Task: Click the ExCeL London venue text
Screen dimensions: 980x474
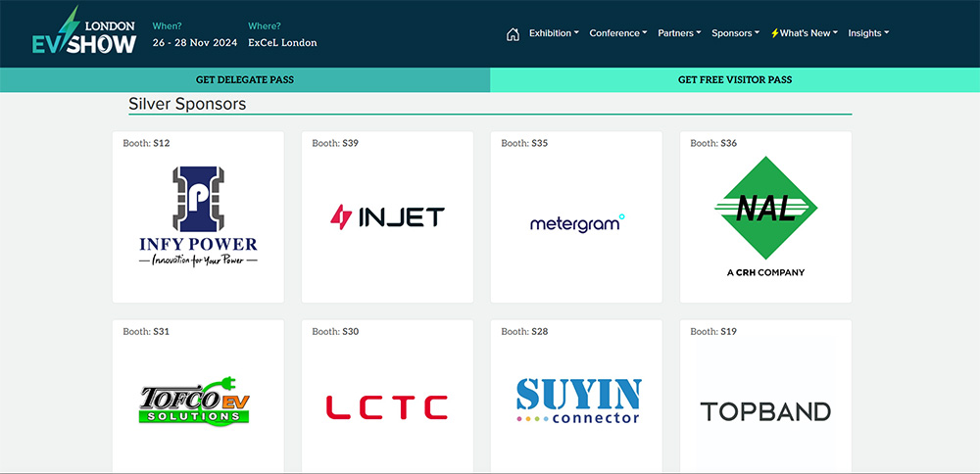Action: click(282, 43)
